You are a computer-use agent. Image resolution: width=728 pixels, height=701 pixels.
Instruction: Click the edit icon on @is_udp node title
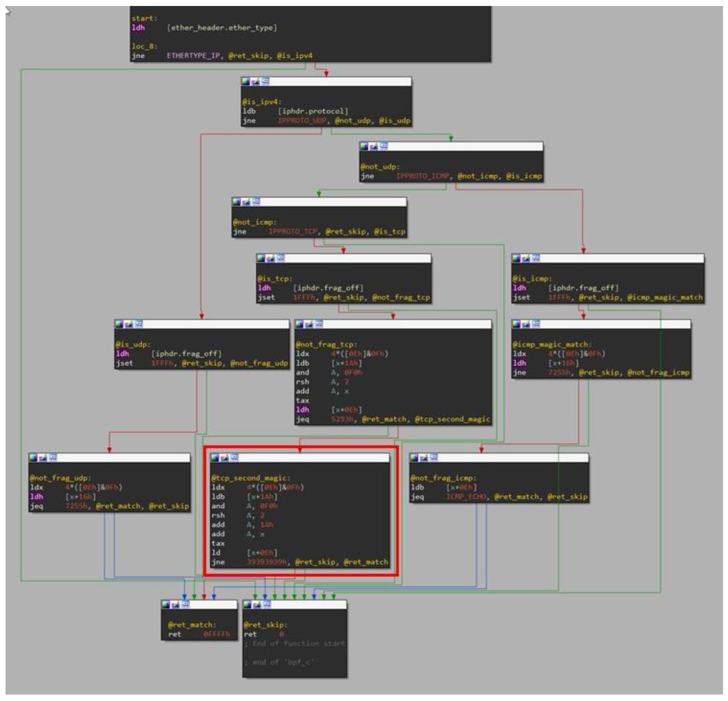coord(129,324)
